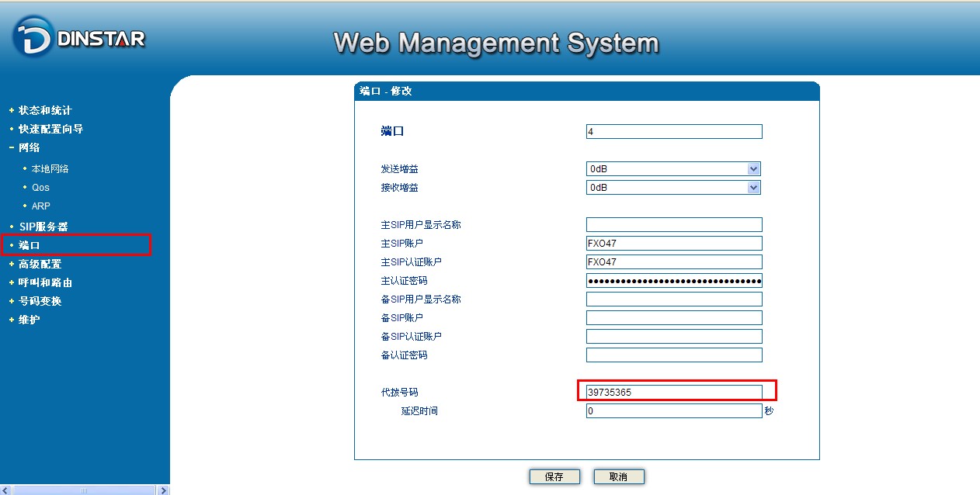Select 本地网络 under network menu
Screen dimensions: 980x495
pos(50,169)
